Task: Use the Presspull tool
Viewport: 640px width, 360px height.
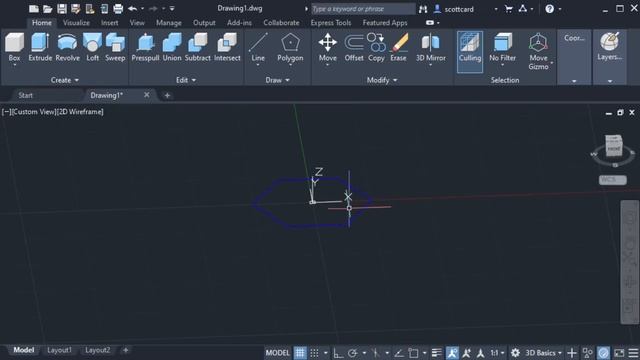Action: tap(145, 48)
